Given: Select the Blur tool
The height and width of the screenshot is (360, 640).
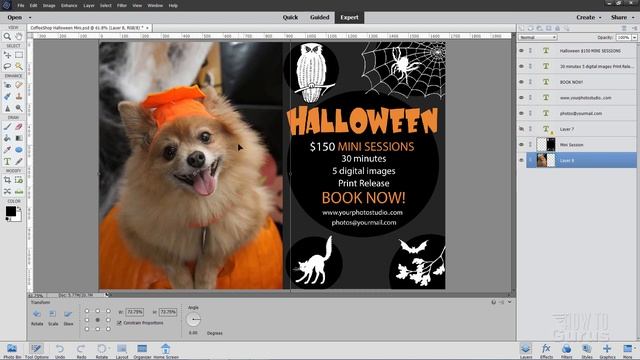Looking at the screenshot, I should click(7, 108).
